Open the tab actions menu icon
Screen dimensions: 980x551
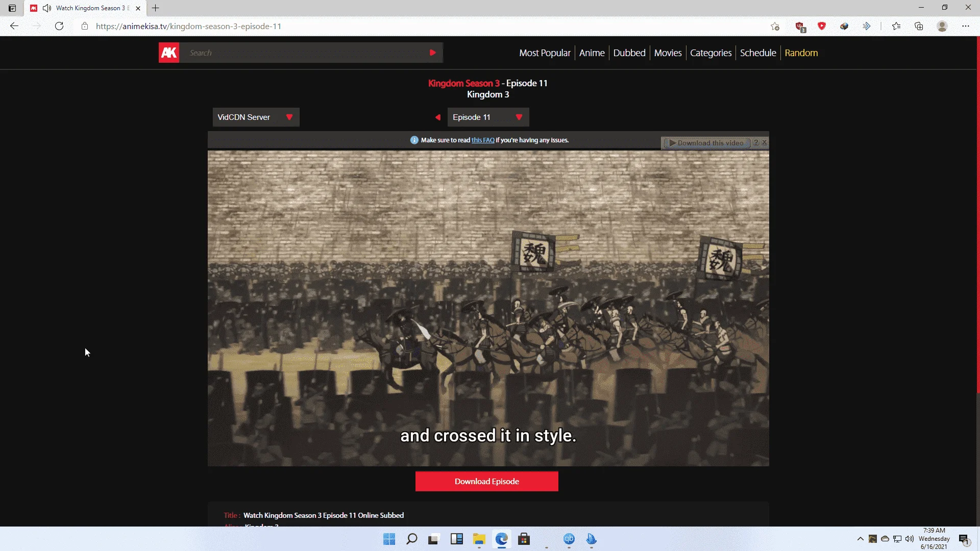pos(12,8)
